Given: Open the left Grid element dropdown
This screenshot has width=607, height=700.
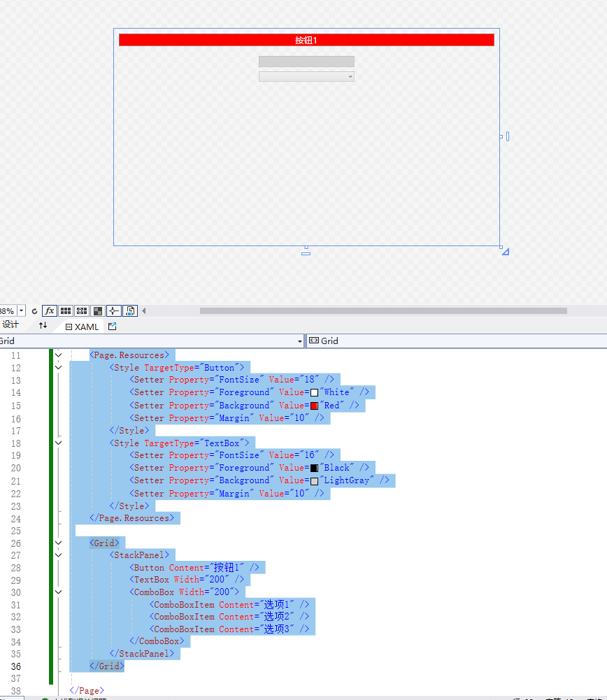Looking at the screenshot, I should click(x=300, y=341).
